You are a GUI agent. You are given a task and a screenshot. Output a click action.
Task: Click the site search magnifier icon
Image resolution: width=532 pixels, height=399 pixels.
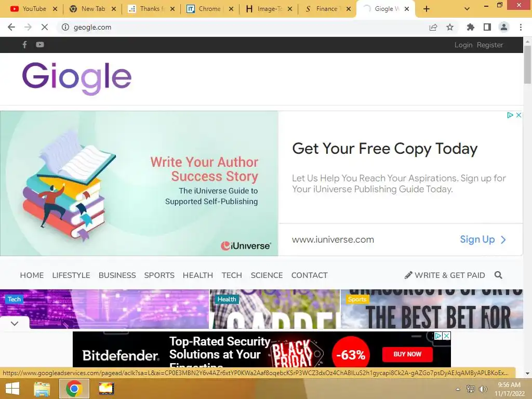498,275
